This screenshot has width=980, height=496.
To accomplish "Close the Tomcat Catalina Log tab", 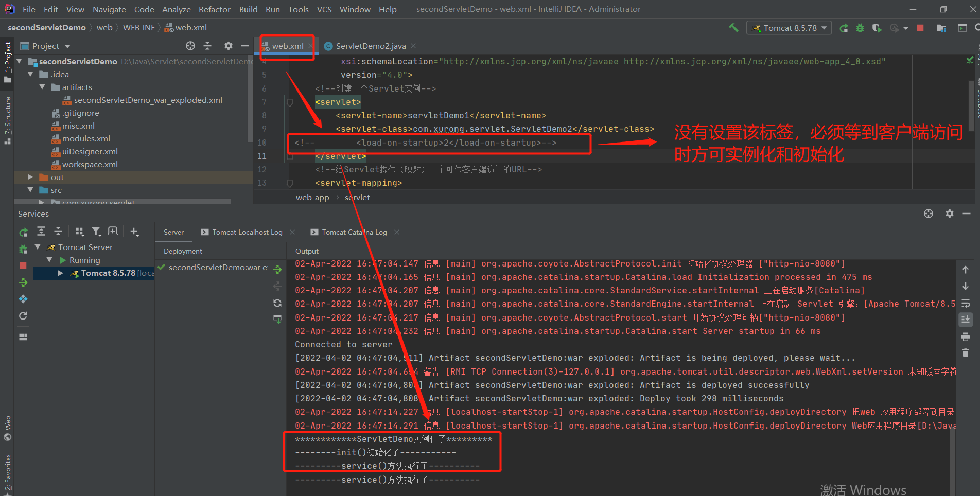I will pyautogui.click(x=397, y=232).
